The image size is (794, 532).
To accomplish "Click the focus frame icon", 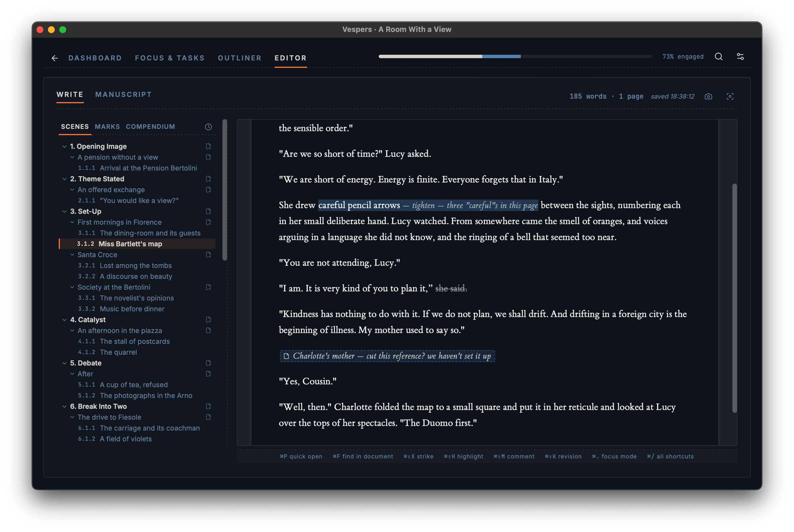I will [x=730, y=96].
